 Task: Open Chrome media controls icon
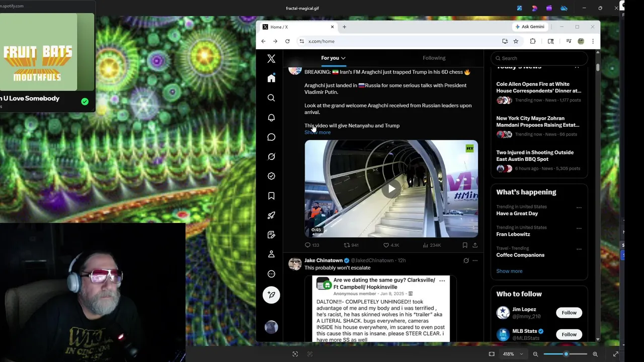(x=569, y=41)
